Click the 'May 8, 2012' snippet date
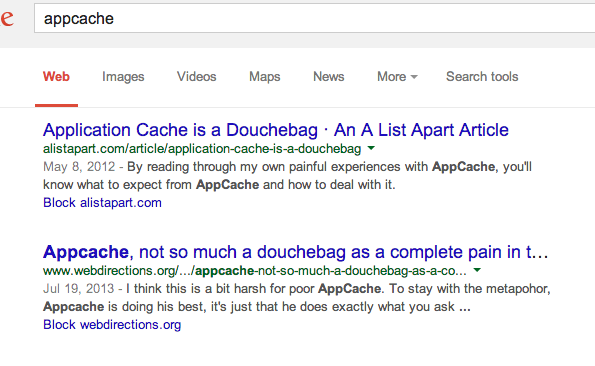 [x=79, y=167]
